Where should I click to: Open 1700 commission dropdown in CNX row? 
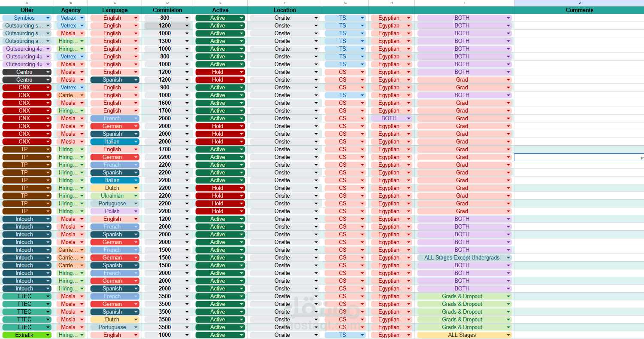(x=167, y=111)
